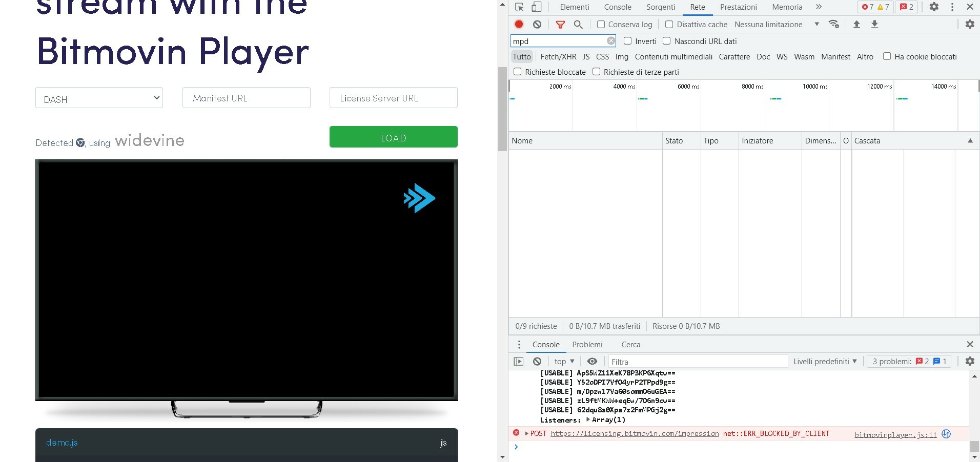980x462 pixels.
Task: Switch to the Prestazioni tab
Action: point(739,7)
